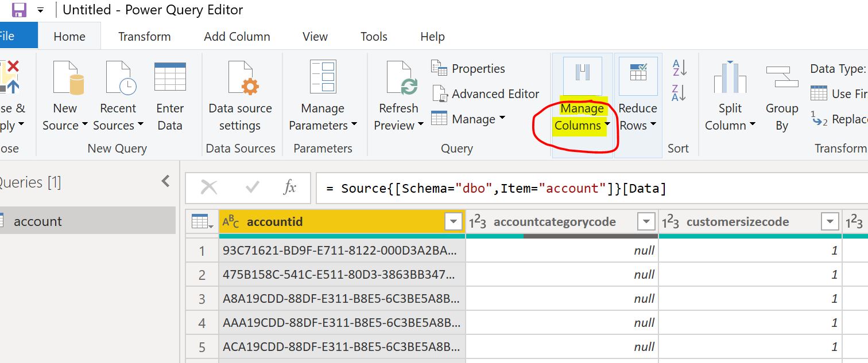868x363 pixels.
Task: Click the Recent Sources clock icon
Action: 121,77
